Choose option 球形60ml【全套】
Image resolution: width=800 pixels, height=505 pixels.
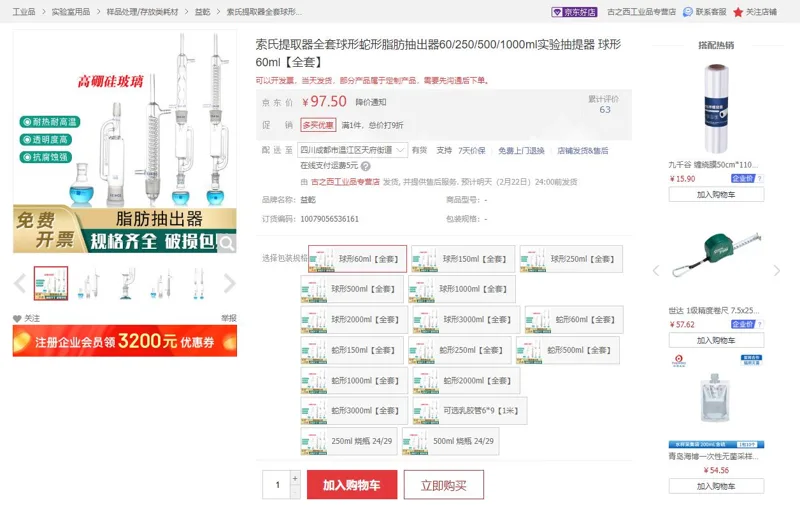click(x=357, y=259)
